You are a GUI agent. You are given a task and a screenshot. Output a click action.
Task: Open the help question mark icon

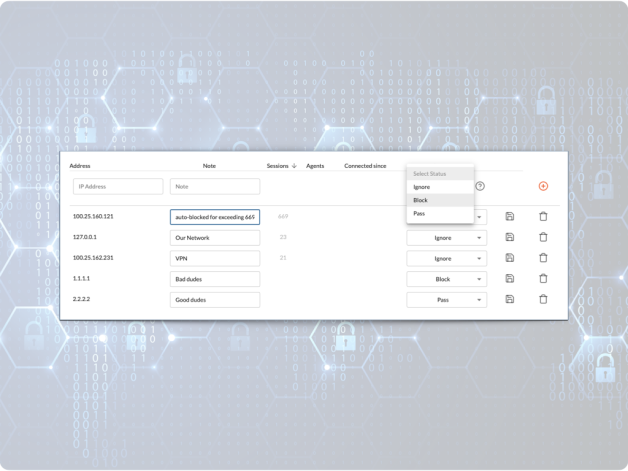480,186
